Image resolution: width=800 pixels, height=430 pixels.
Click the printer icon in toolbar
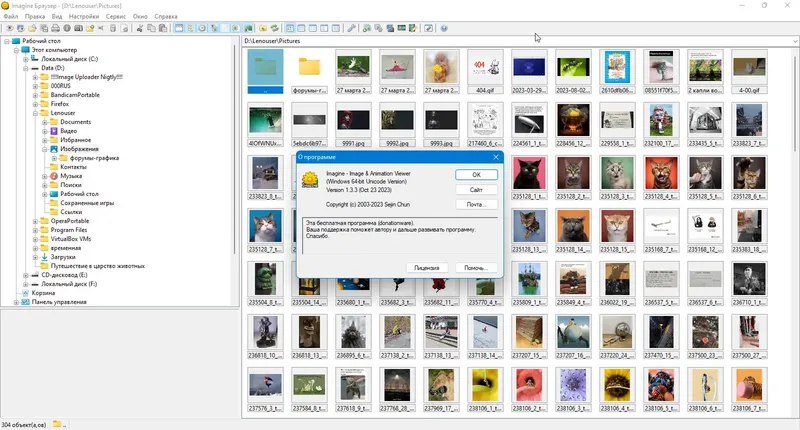[x=55, y=28]
